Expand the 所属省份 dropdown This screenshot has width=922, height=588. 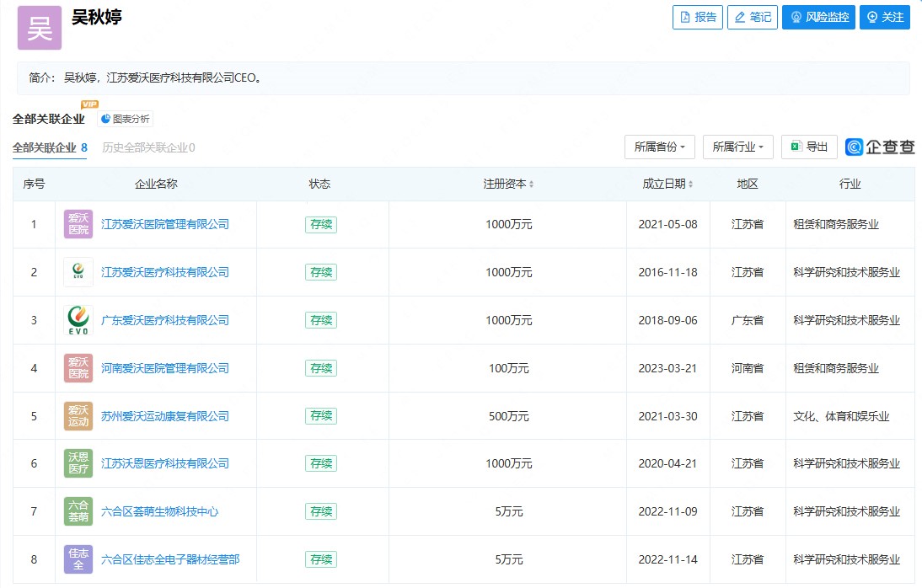659,147
